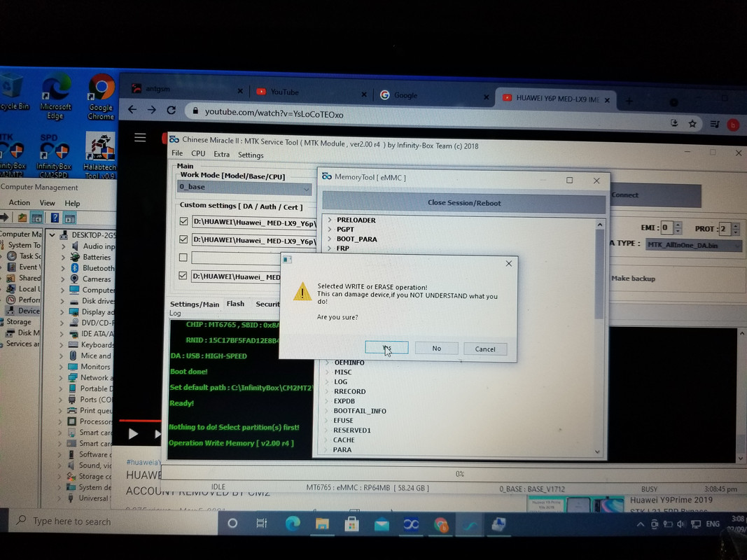Open Task View on the taskbar
Screen dimensions: 747x560
coord(262,524)
